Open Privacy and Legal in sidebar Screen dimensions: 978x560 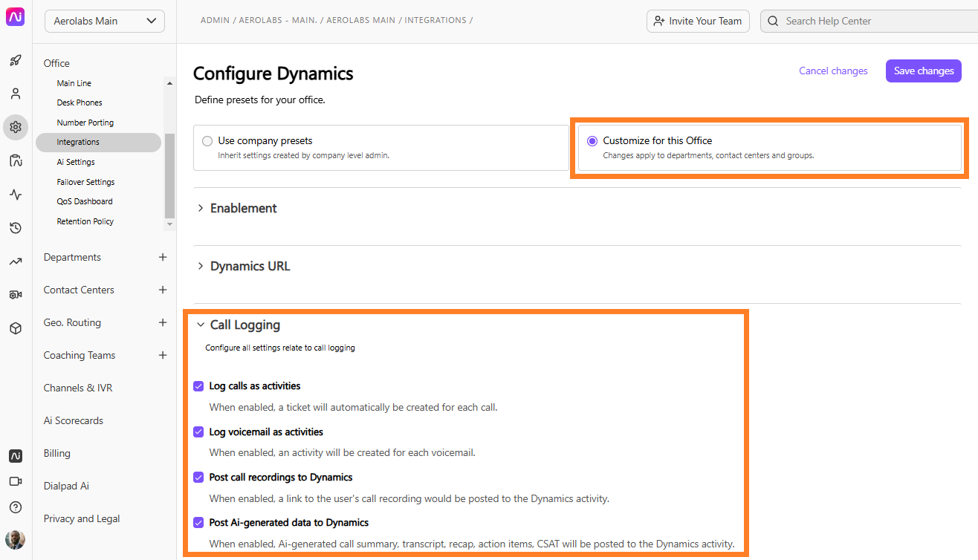point(82,518)
